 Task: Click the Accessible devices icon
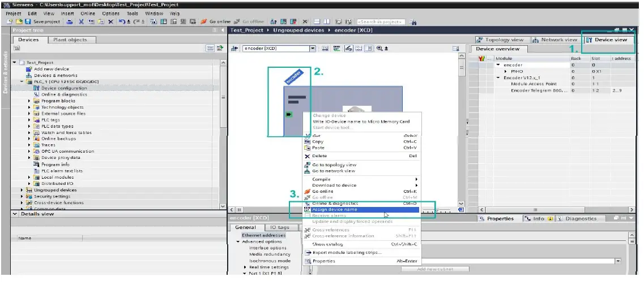tap(274, 21)
